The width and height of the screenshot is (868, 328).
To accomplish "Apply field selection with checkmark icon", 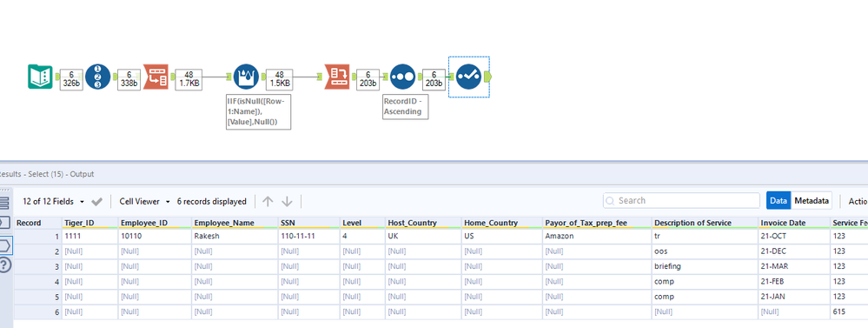I will pyautogui.click(x=96, y=202).
